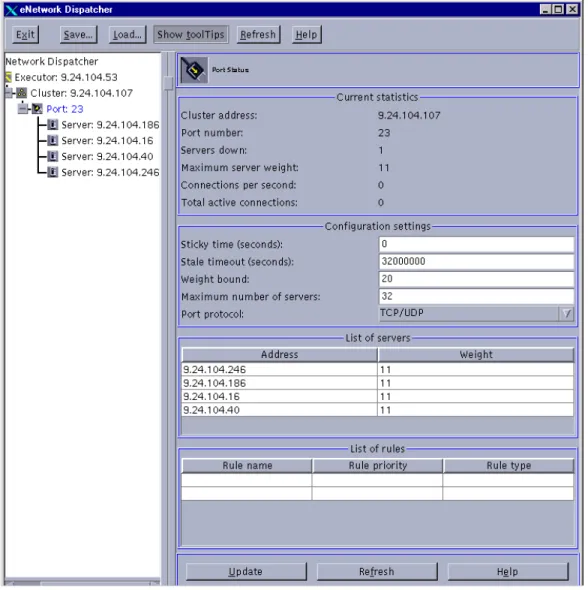
Task: Maximize the eNetwork Dispatcher window
Action: [559, 9]
